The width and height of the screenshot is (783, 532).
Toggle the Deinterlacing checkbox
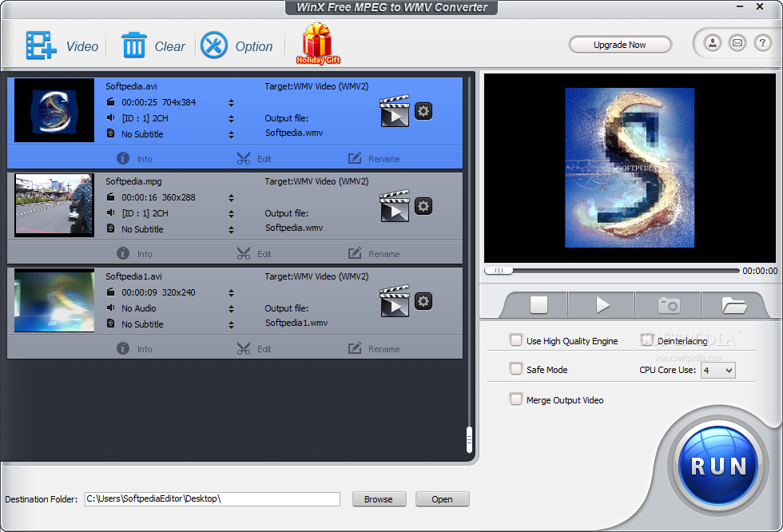[648, 340]
